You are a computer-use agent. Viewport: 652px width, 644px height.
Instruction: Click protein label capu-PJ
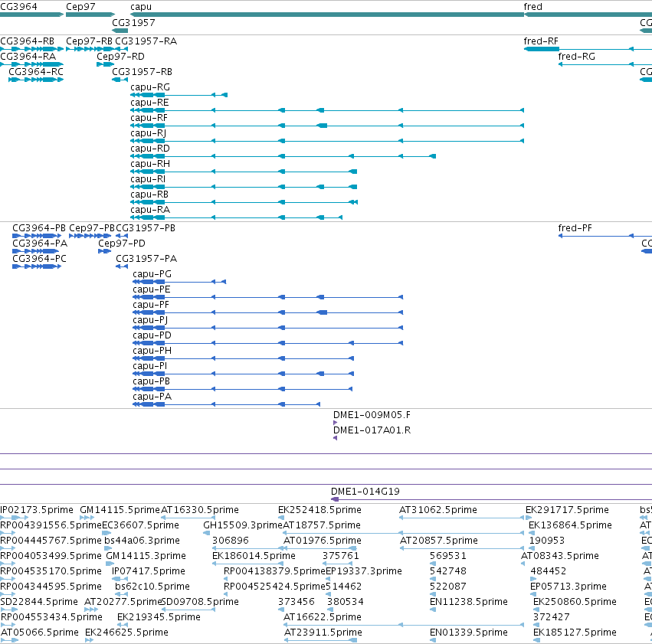pyautogui.click(x=150, y=320)
